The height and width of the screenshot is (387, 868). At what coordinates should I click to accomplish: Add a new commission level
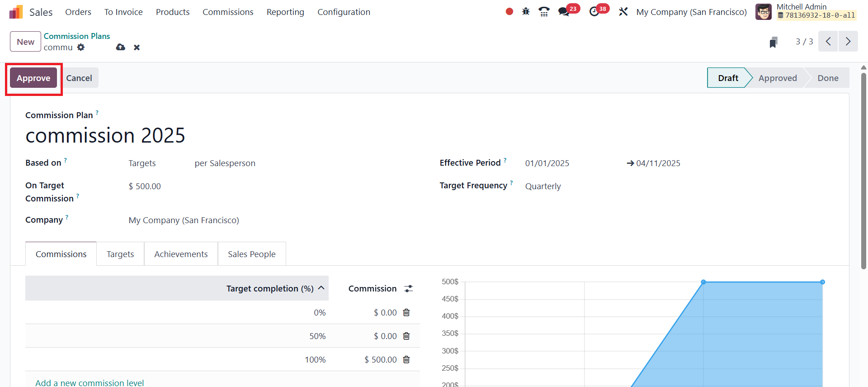pos(90,383)
